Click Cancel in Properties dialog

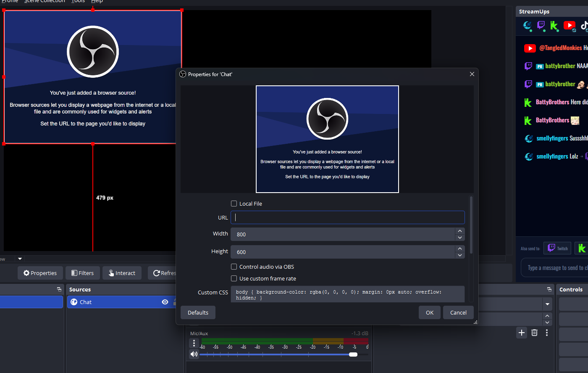coord(458,312)
